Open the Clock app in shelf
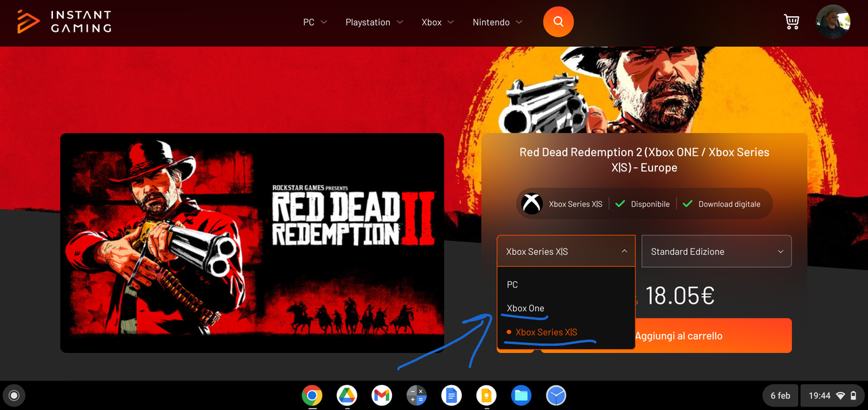Viewport: 868px width, 410px height. coord(556,395)
